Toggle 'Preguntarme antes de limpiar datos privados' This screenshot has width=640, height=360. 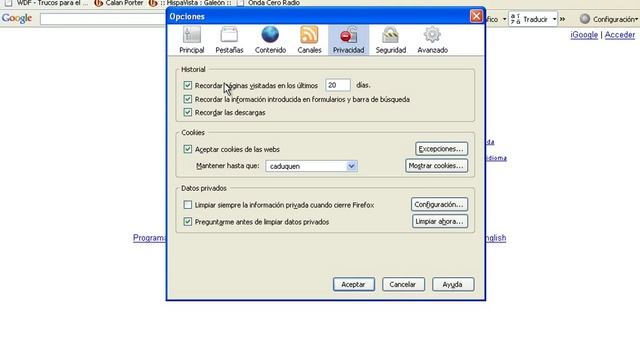[187, 222]
